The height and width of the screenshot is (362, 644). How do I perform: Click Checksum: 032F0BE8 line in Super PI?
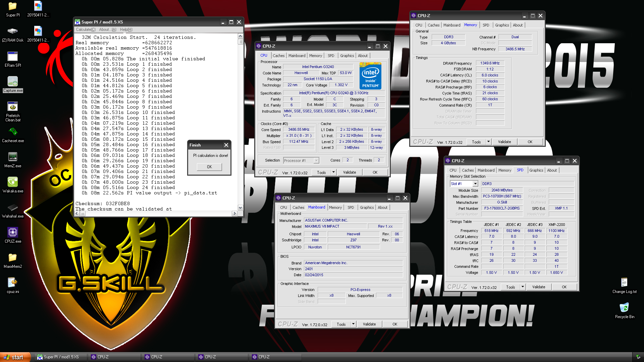(x=103, y=204)
